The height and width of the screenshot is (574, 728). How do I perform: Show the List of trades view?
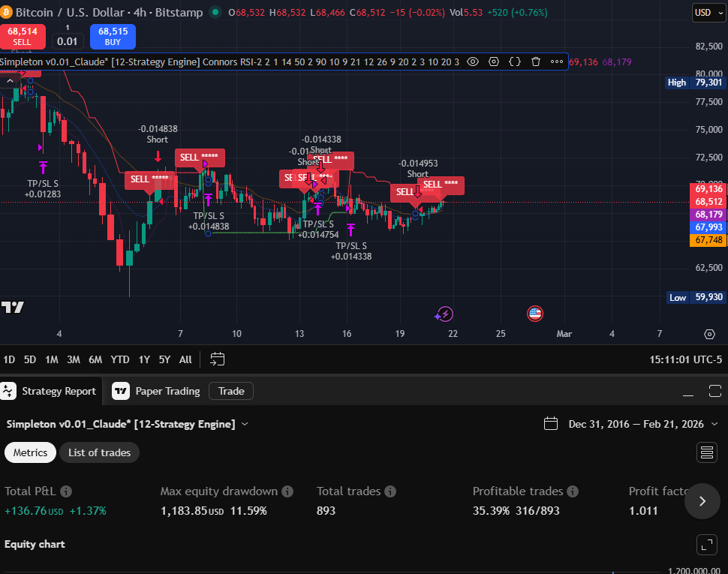point(99,452)
